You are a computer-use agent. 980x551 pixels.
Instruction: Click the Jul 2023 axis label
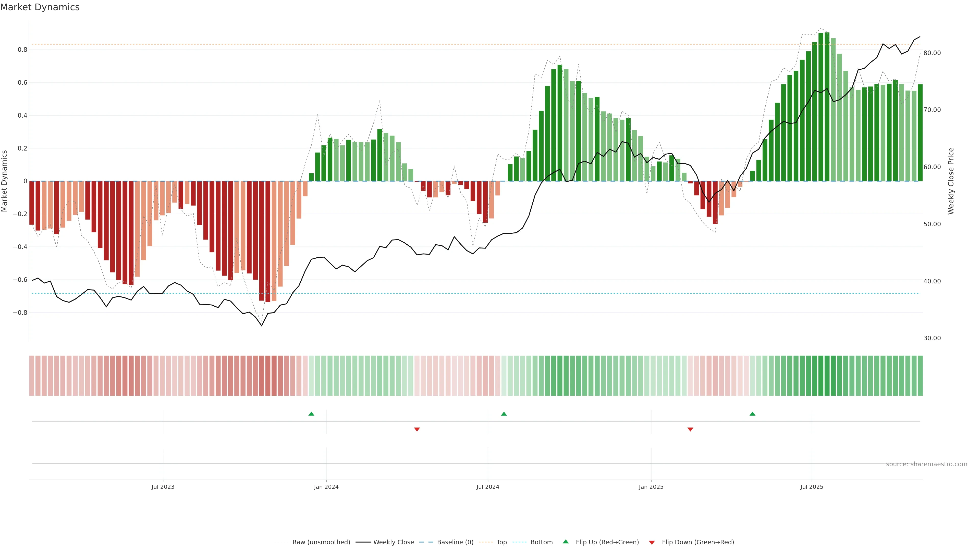(163, 487)
